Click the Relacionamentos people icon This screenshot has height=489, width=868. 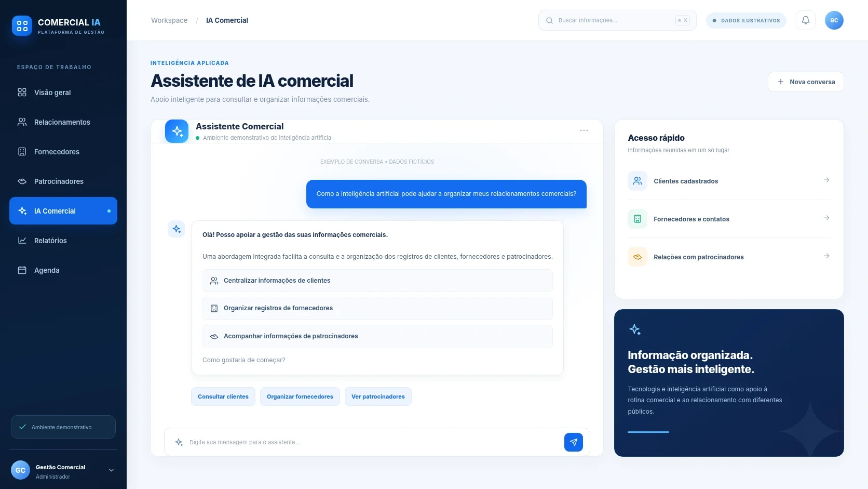[x=22, y=122]
